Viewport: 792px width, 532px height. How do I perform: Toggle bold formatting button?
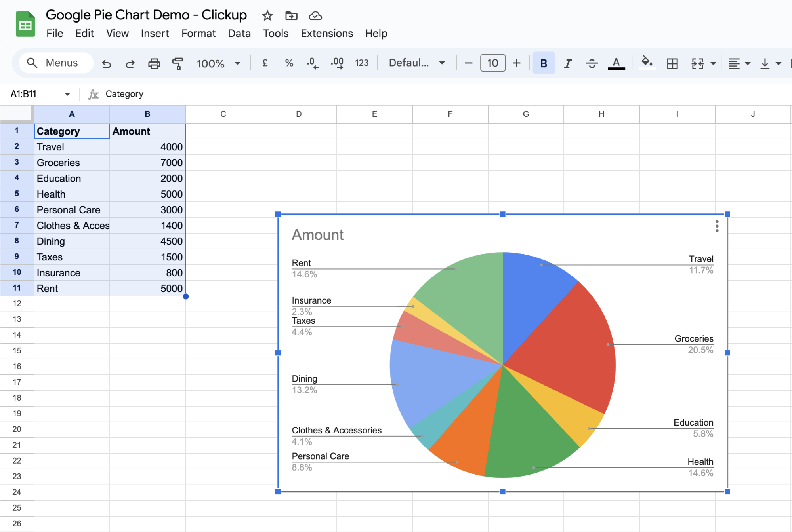pos(544,63)
